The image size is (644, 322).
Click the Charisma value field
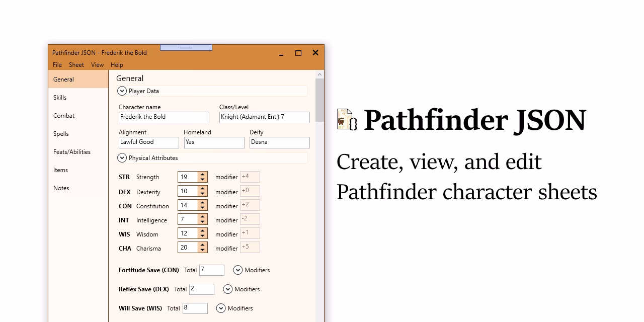point(188,248)
